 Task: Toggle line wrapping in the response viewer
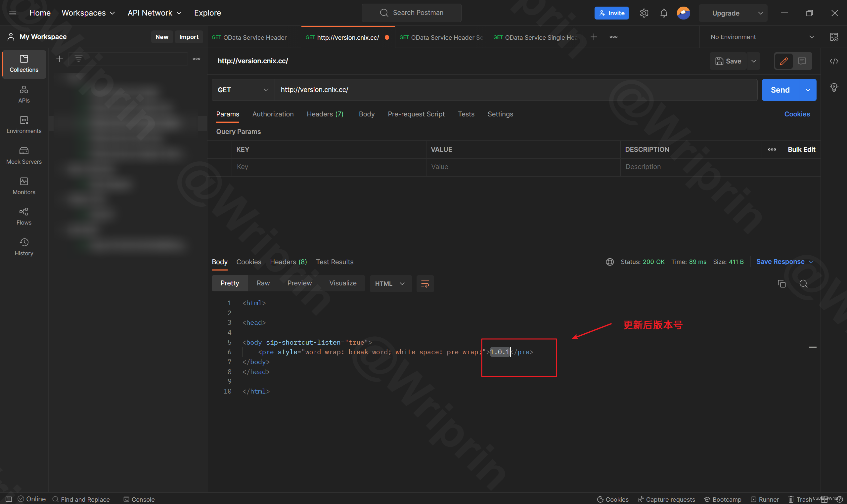click(425, 284)
